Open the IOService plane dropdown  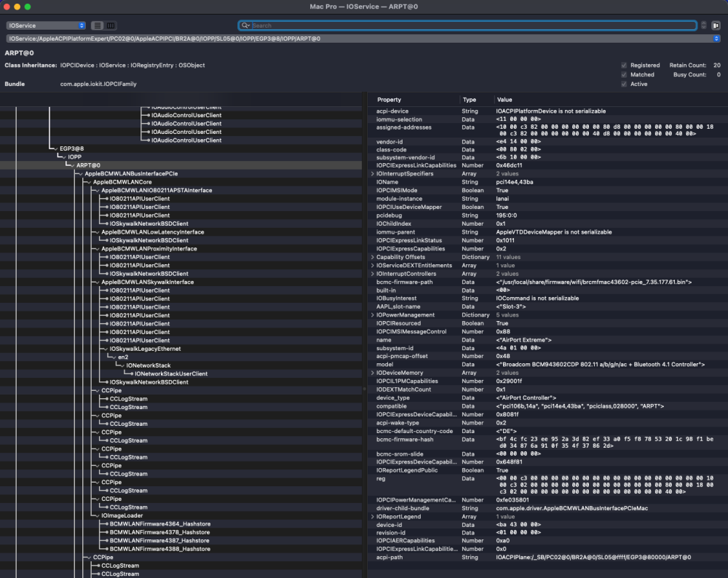point(46,25)
